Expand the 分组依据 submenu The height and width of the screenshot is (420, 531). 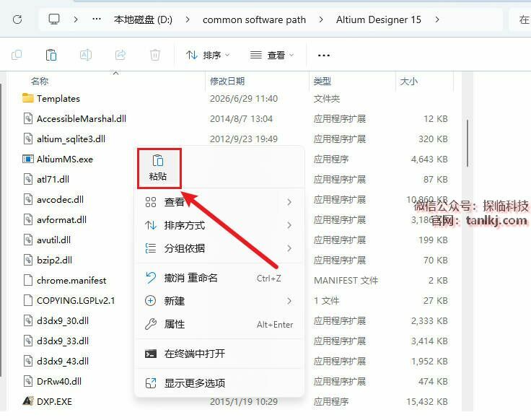[x=219, y=248]
